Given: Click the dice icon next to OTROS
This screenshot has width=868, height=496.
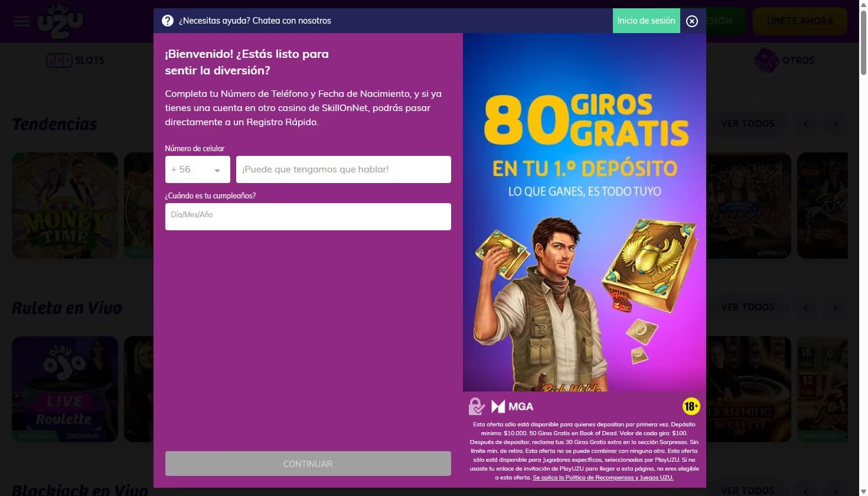Looking at the screenshot, I should (x=765, y=59).
